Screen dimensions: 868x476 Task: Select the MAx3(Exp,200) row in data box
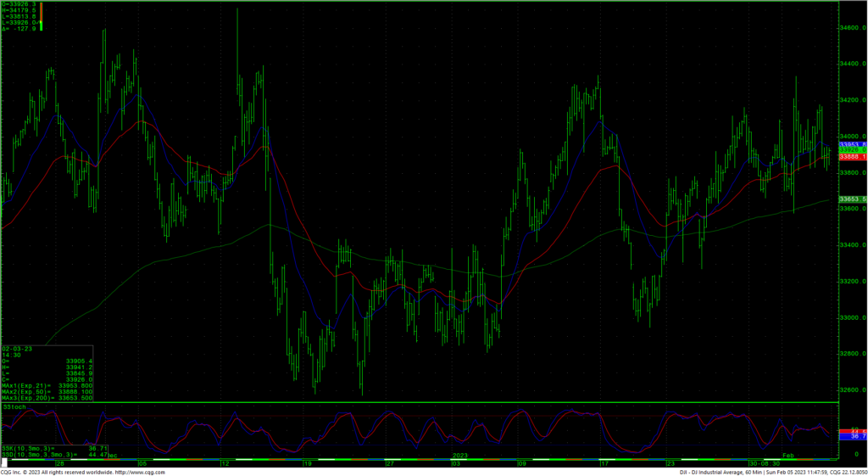pos(47,398)
